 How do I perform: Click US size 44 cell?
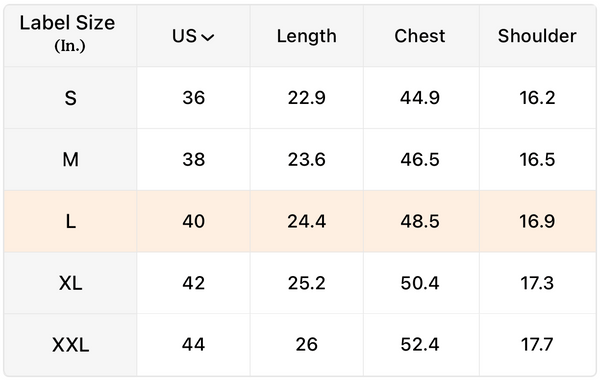point(194,345)
